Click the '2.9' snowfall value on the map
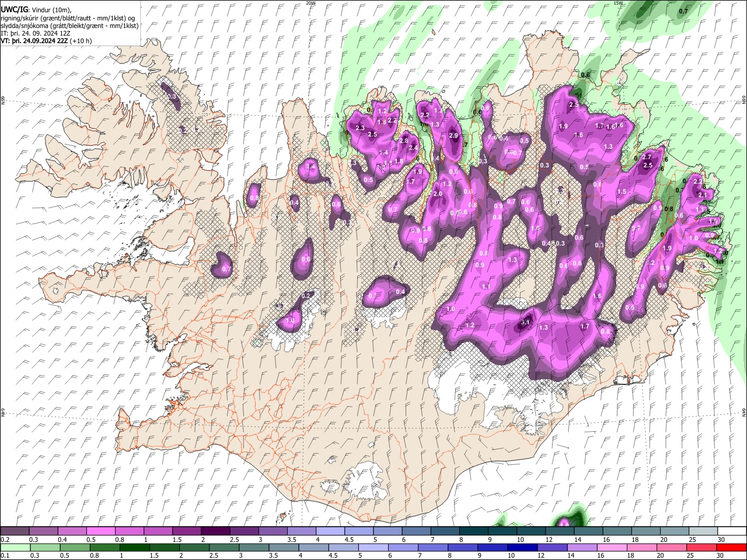The image size is (747, 560). pyautogui.click(x=454, y=135)
